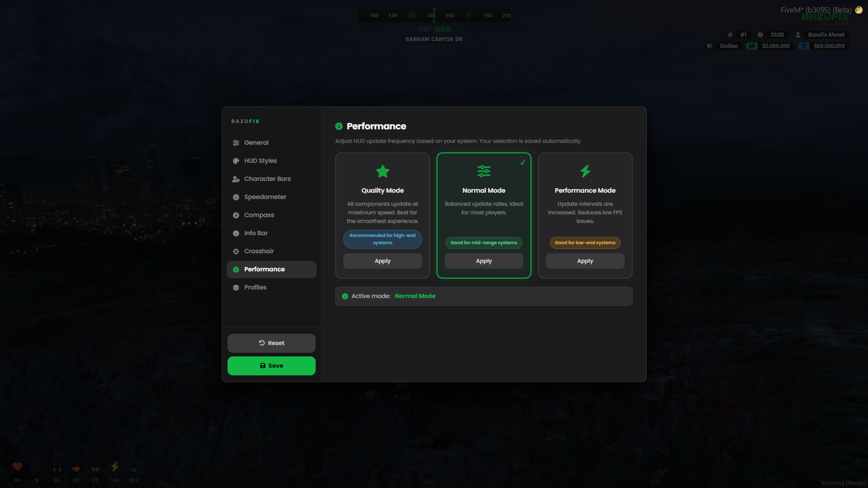868x488 pixels.
Task: Click the 'Good for low-end systems' badge
Action: [x=585, y=243]
